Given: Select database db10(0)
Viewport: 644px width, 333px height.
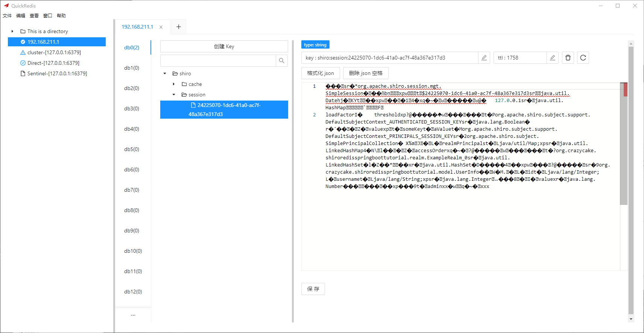Looking at the screenshot, I should tap(133, 251).
